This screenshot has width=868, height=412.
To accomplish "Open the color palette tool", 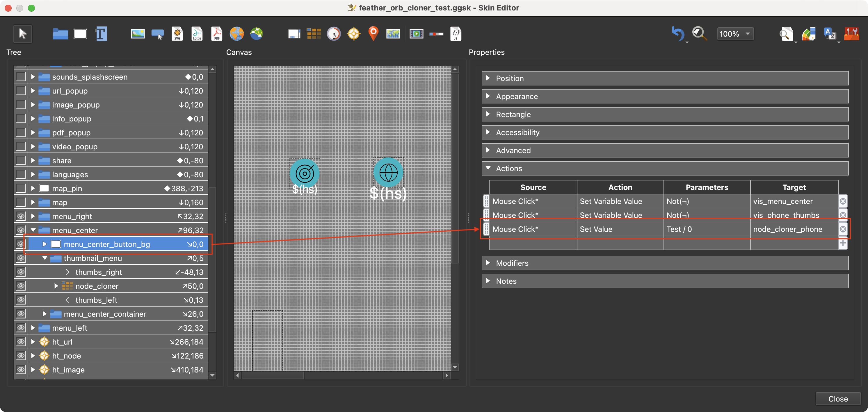I will (808, 34).
